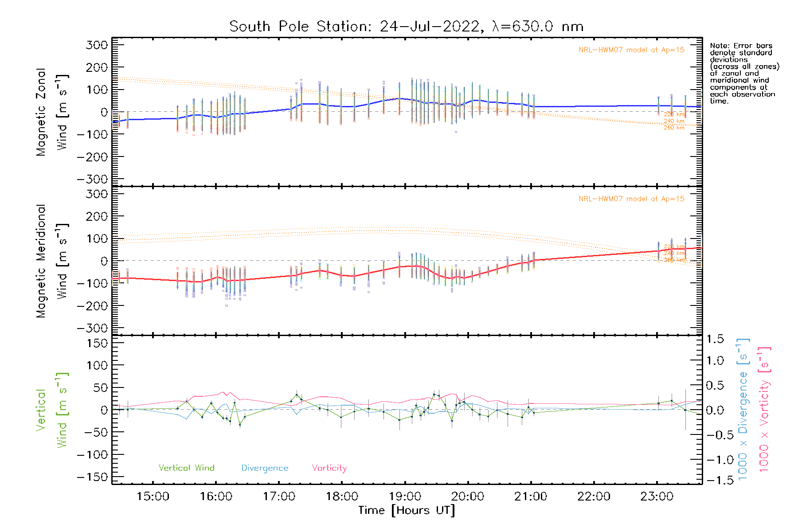Click the error bars note text
The image size is (798, 532).
pos(744,73)
